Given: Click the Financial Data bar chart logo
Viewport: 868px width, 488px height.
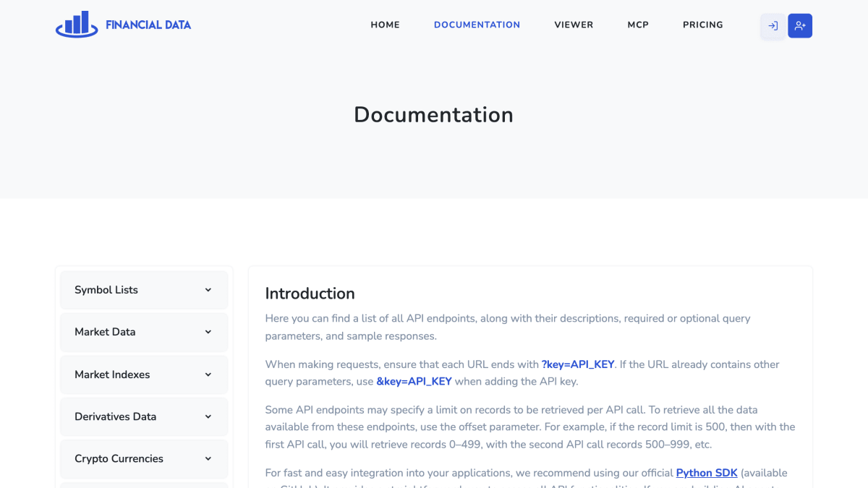Looking at the screenshot, I should (77, 25).
